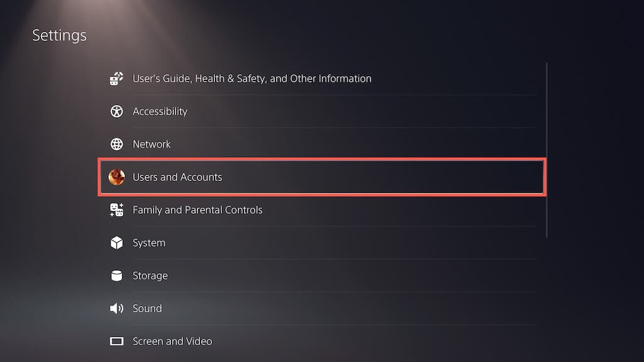Click the Accessibility figure icon
The image size is (644, 362).
[x=116, y=111]
